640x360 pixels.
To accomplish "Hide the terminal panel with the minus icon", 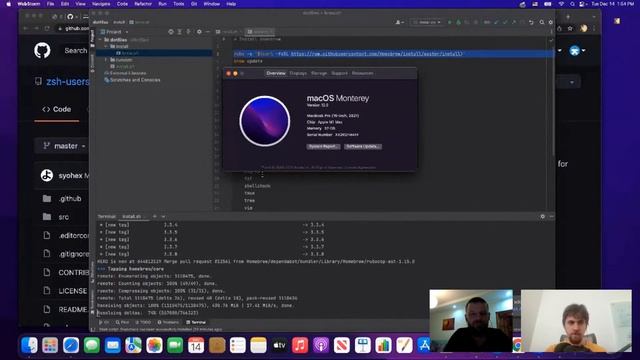I will pos(551,216).
